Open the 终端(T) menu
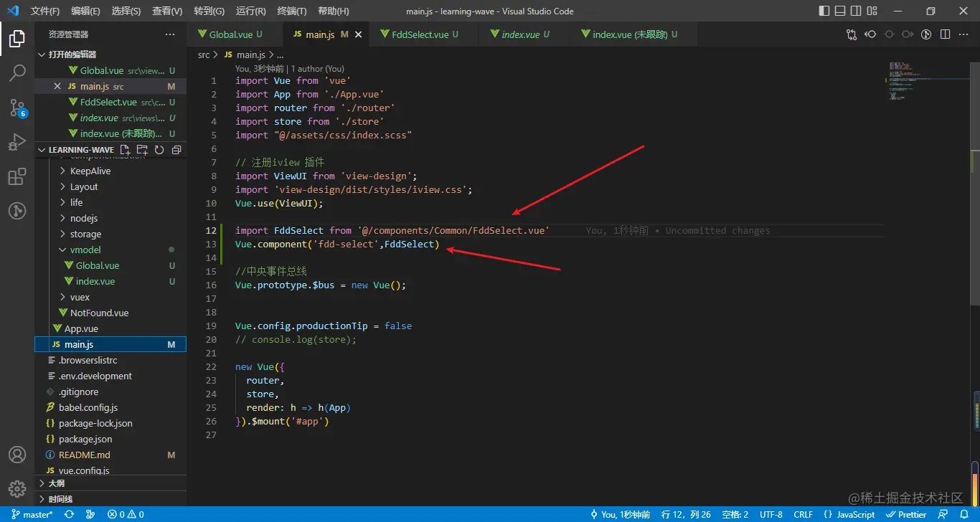This screenshot has width=980, height=522. pos(292,11)
